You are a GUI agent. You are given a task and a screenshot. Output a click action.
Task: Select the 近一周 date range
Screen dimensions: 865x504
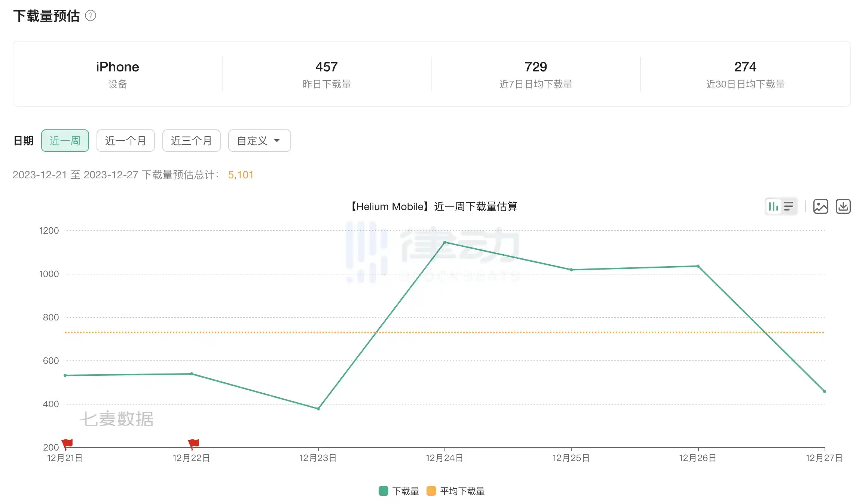point(65,141)
